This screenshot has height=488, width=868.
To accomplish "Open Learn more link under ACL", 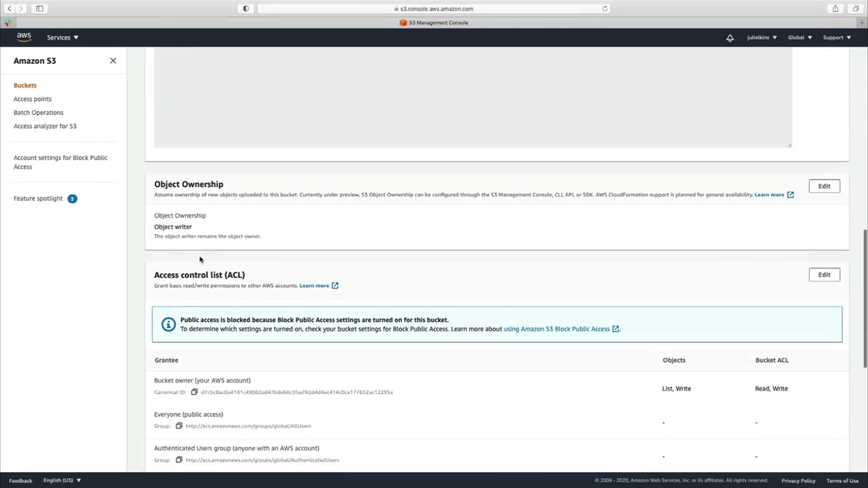I will pyautogui.click(x=314, y=286).
